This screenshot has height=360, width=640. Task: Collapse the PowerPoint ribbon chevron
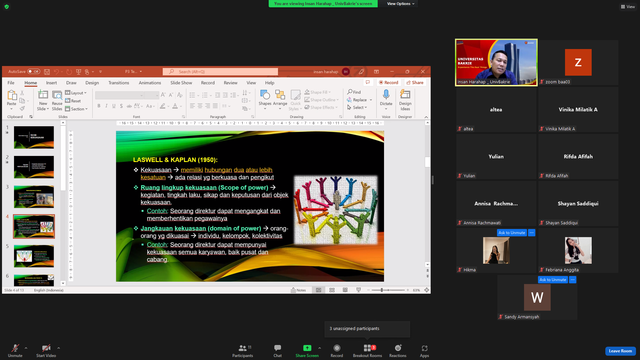pos(426,117)
